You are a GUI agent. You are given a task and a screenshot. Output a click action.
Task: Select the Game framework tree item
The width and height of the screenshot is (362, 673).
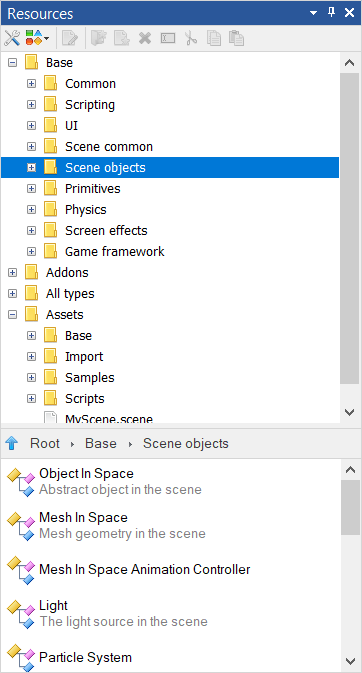[115, 252]
